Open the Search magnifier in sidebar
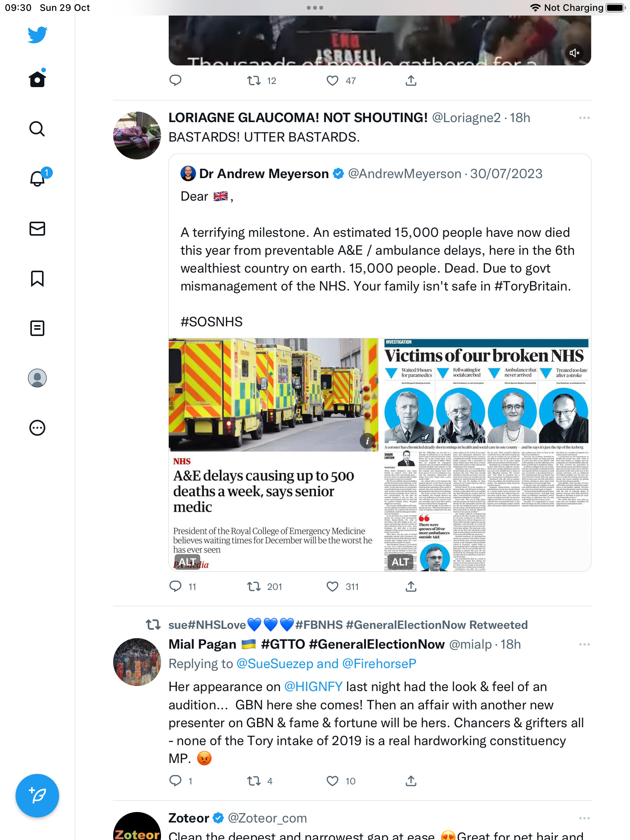The height and width of the screenshot is (840, 630). 37,129
